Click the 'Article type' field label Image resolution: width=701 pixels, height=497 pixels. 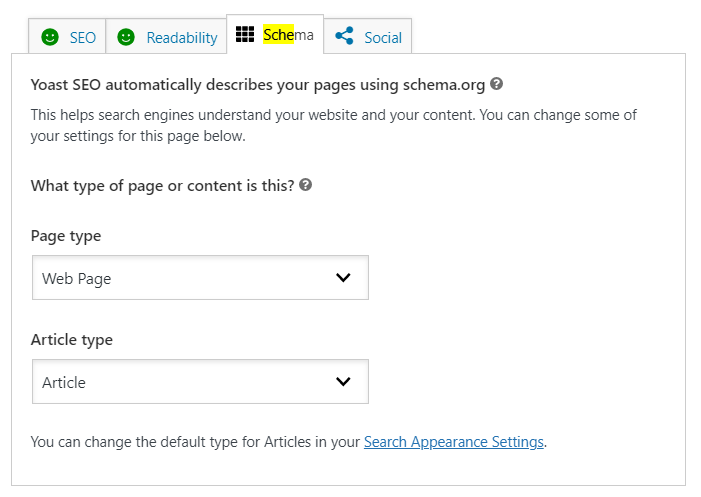[x=72, y=340]
